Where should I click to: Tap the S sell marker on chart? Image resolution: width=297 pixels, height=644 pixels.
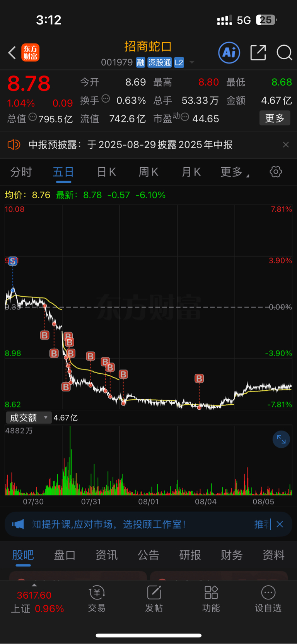pyautogui.click(x=13, y=261)
